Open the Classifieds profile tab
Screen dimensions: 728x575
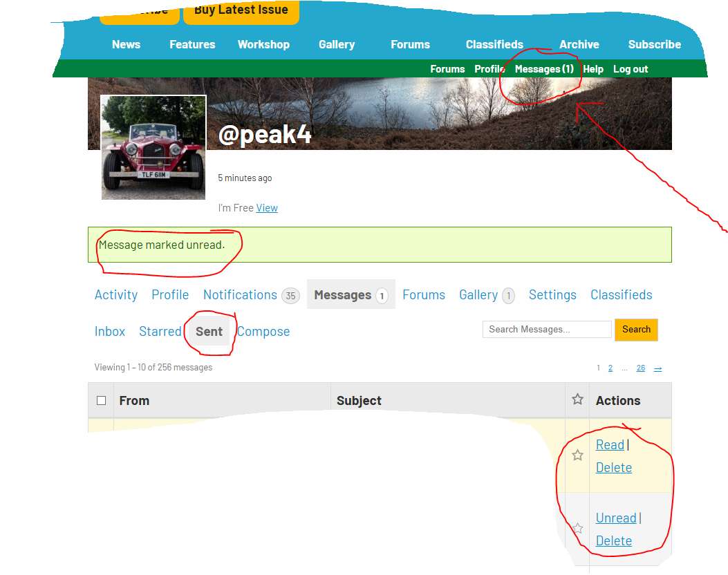tap(622, 294)
